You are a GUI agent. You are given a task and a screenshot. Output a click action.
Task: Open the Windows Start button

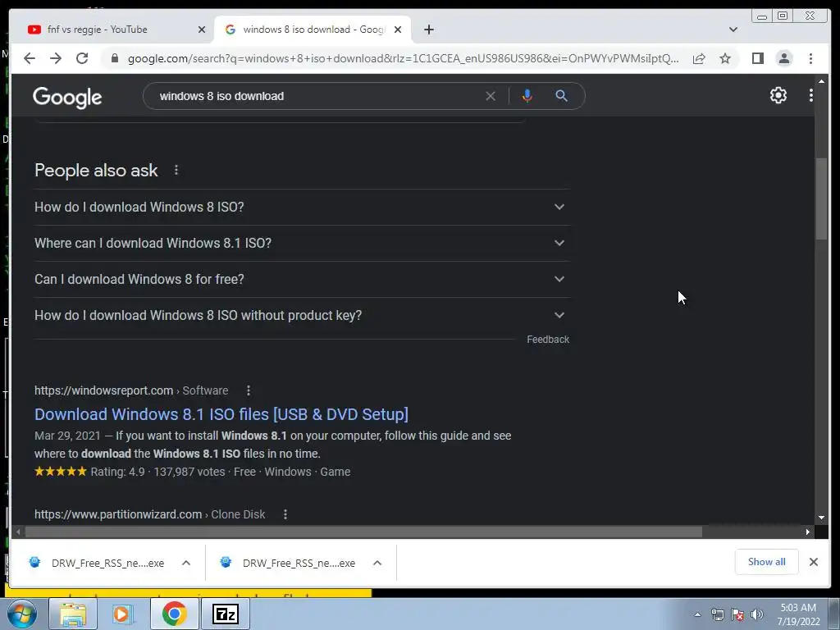22,614
